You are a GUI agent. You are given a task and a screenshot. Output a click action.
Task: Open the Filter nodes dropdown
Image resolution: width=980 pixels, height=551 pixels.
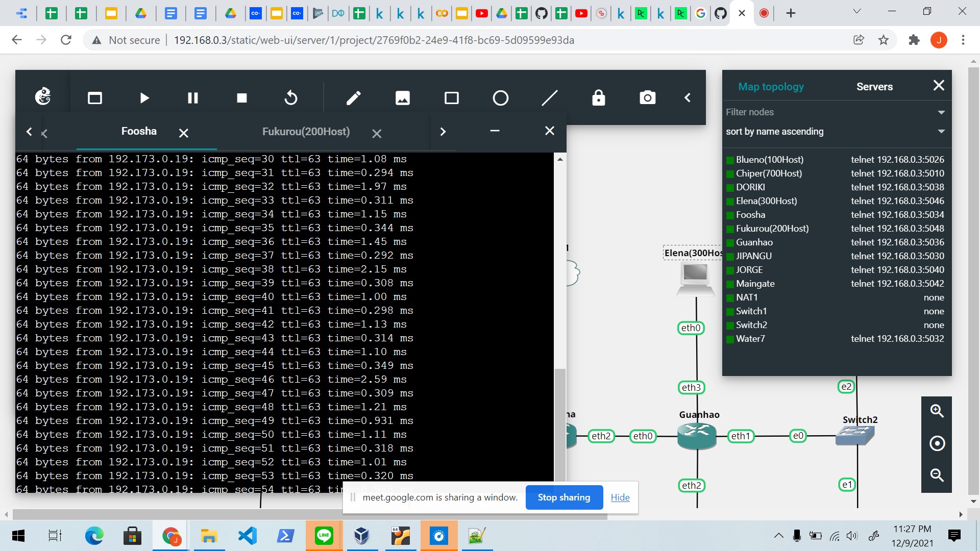pos(941,112)
